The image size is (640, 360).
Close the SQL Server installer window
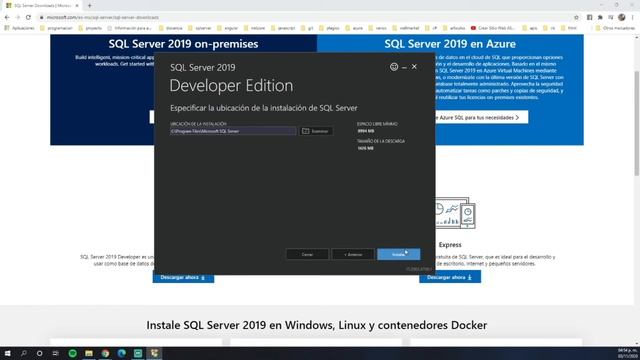pyautogui.click(x=414, y=67)
